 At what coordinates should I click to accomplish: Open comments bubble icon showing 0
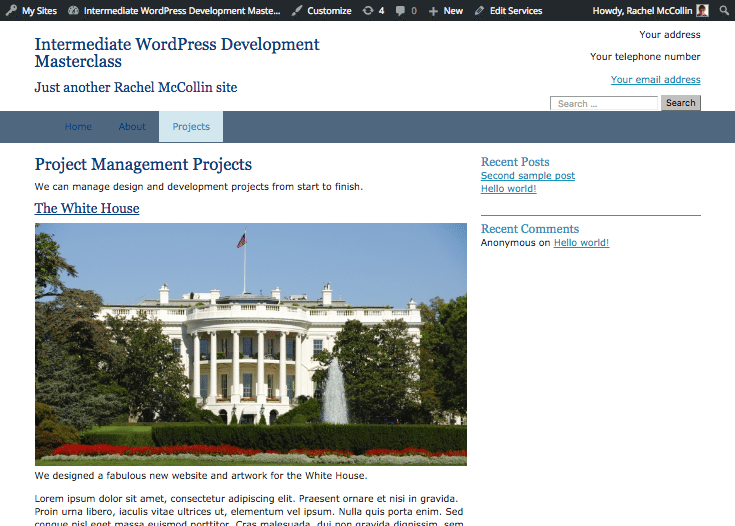pos(401,10)
